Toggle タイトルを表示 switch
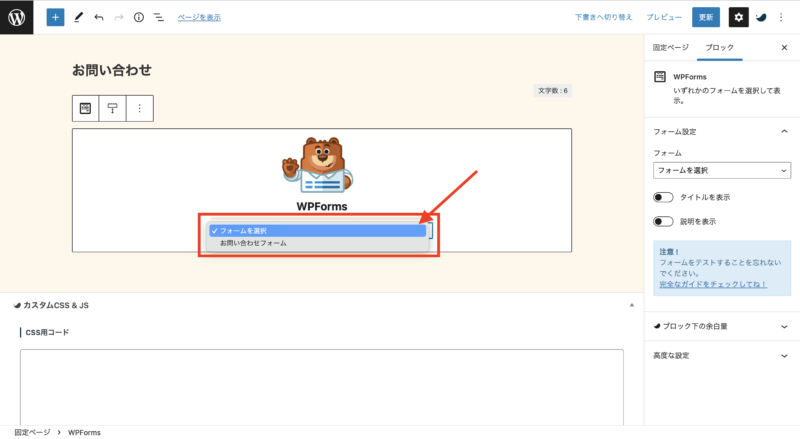 tap(663, 197)
